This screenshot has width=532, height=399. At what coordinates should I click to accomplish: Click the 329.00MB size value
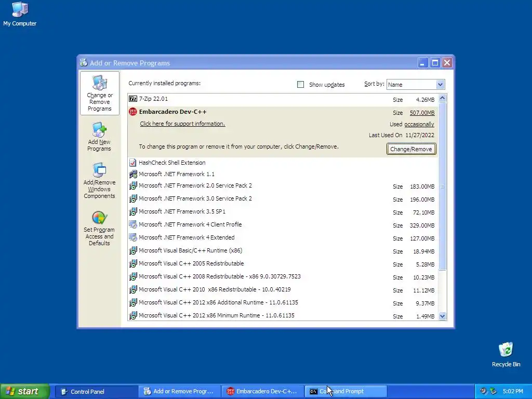[x=422, y=225]
